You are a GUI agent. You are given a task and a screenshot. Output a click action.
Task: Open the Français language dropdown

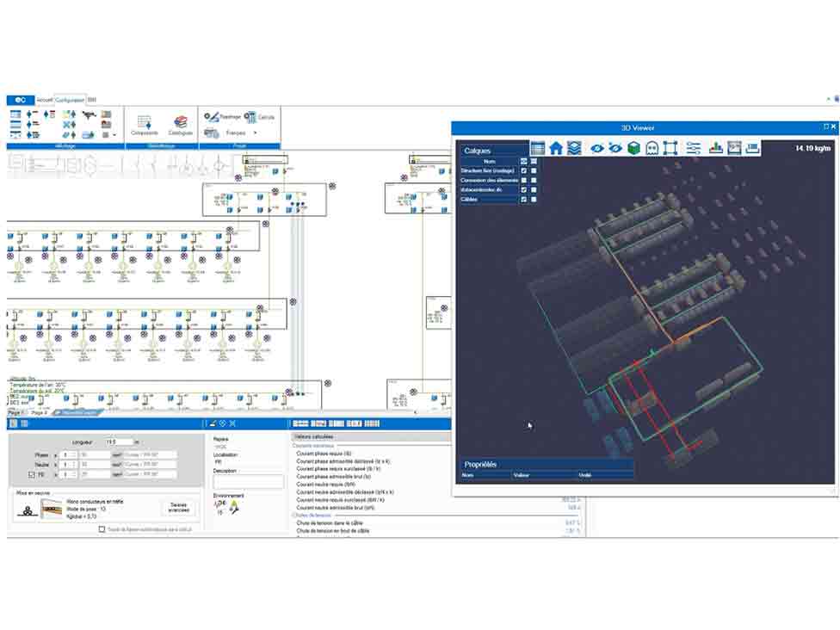[255, 133]
